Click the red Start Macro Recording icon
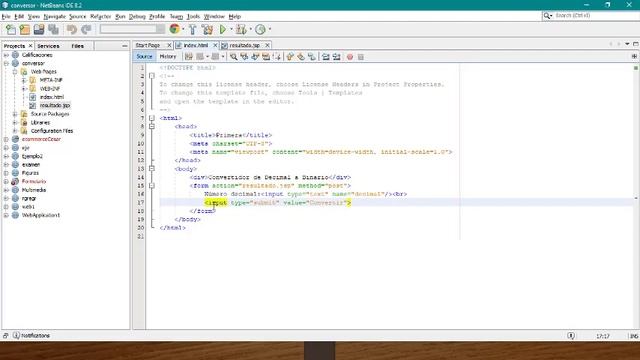Image resolution: width=640 pixels, height=360 pixels. click(x=350, y=57)
